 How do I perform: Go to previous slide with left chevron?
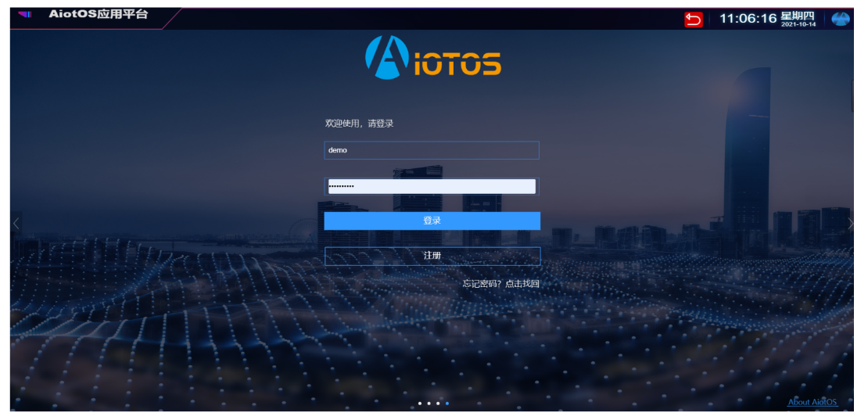tap(16, 224)
